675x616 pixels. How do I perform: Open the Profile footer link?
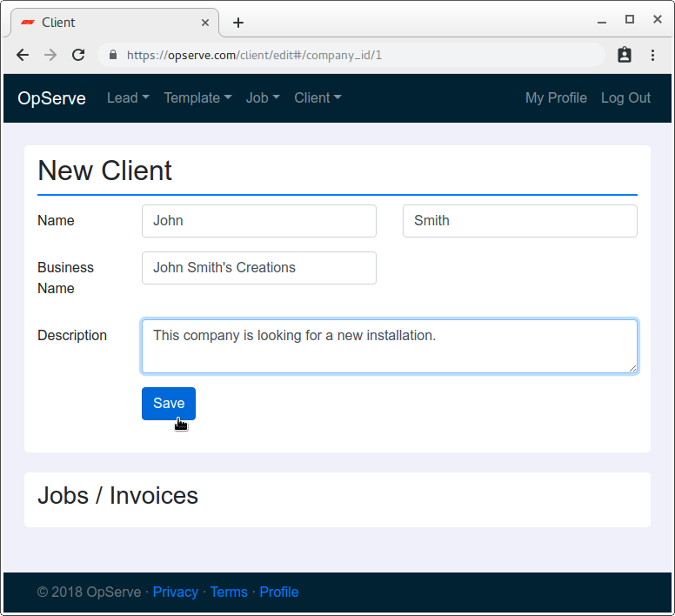point(279,592)
